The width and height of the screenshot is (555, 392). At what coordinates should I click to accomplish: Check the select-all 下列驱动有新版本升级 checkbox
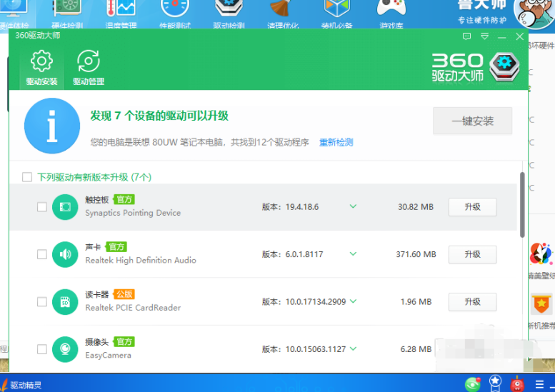point(27,177)
